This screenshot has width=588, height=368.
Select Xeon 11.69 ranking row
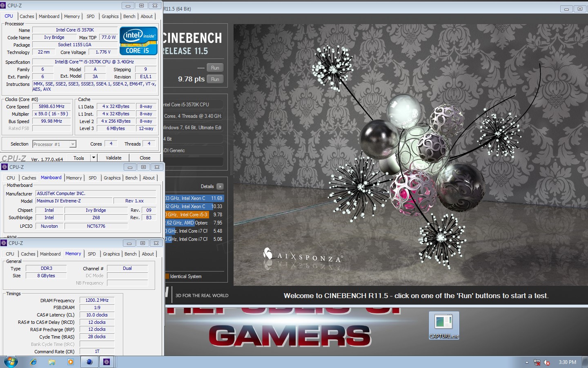pyautogui.click(x=194, y=198)
